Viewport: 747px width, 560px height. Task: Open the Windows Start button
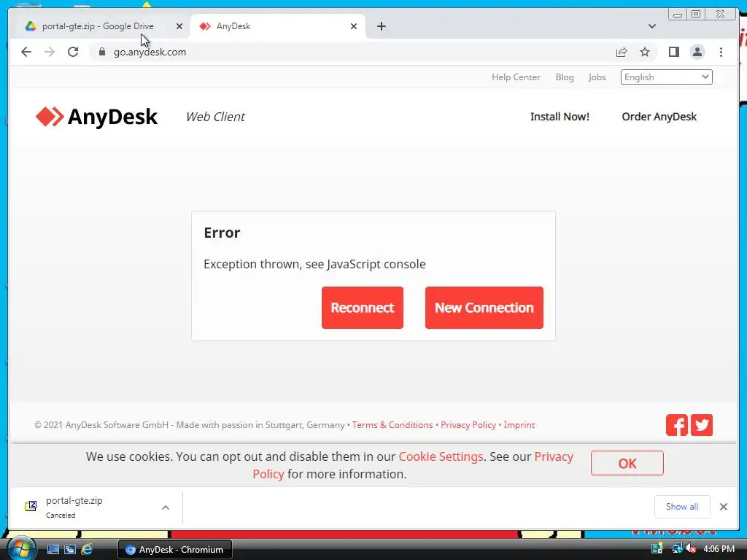coord(20,549)
